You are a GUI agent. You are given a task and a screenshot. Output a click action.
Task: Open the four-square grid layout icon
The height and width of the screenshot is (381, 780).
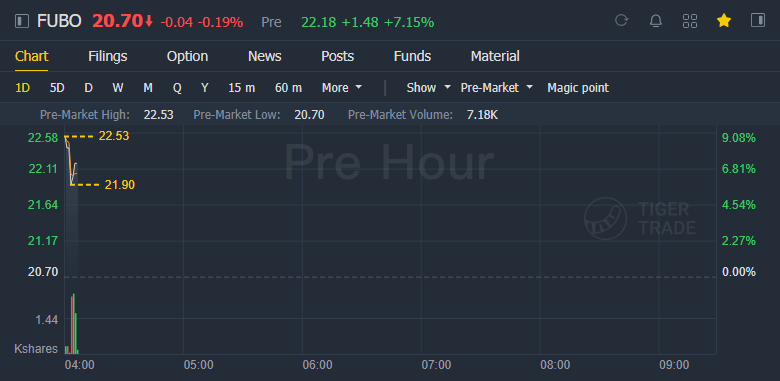click(690, 21)
